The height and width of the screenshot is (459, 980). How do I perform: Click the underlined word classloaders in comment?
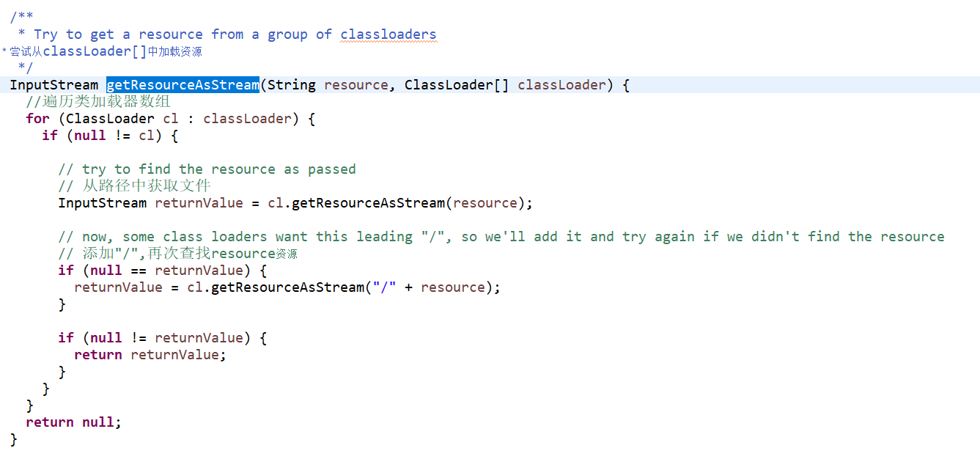click(388, 34)
